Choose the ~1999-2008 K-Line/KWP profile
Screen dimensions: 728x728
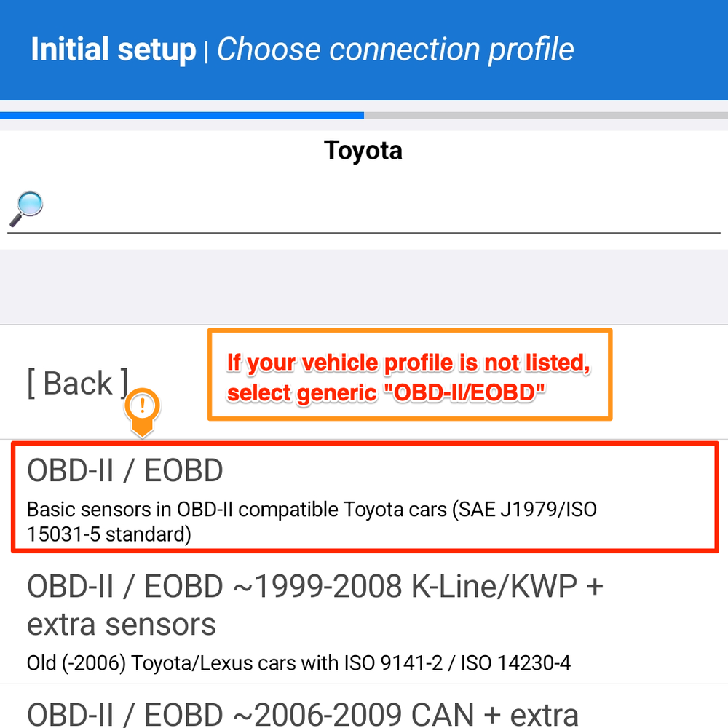pos(314,587)
